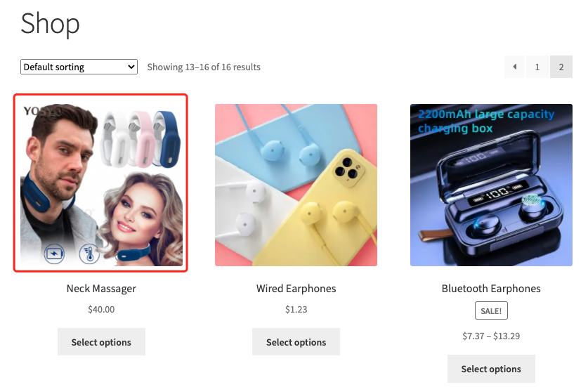Click the Neck Massager product title
The image size is (588, 387).
coord(101,289)
